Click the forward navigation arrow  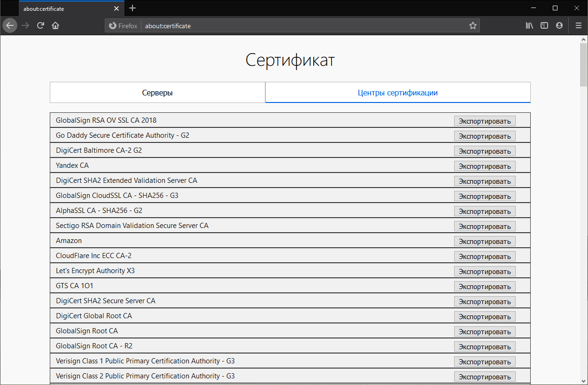[25, 25]
